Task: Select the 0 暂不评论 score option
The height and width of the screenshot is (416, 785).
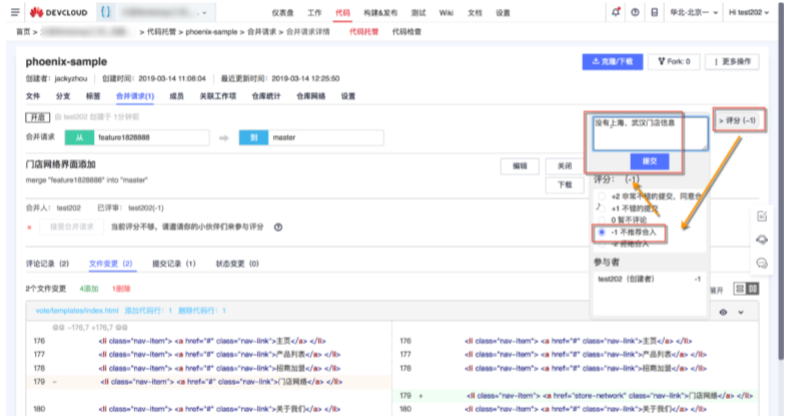Action: (x=602, y=220)
